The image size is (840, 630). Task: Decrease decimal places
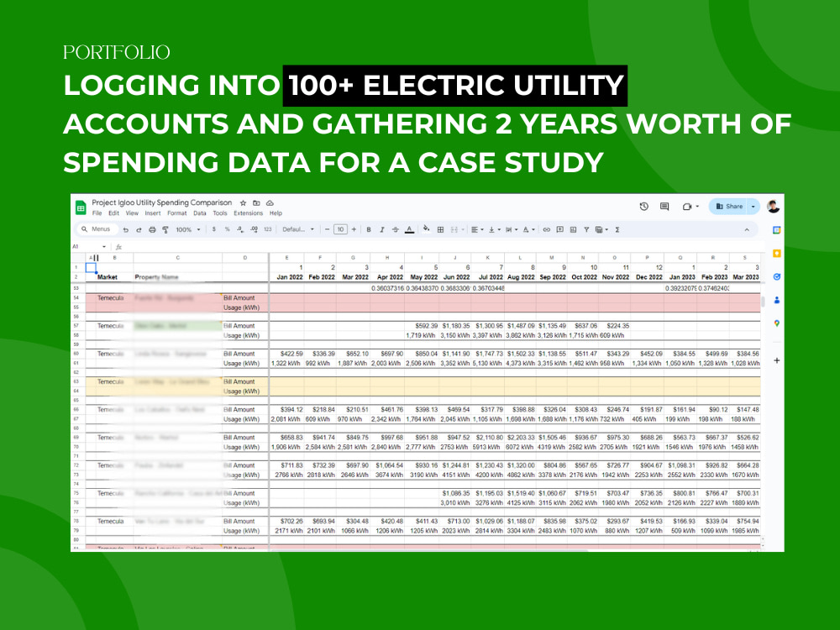[x=240, y=229]
